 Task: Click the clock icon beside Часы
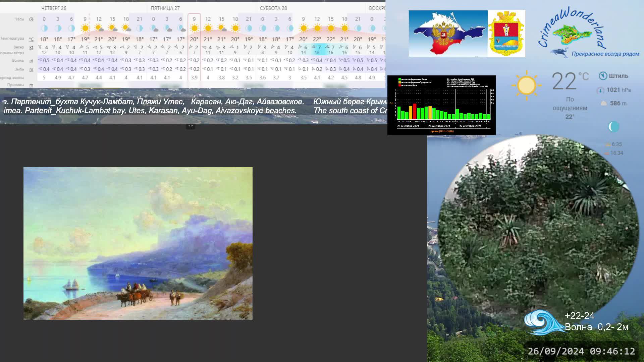[31, 19]
